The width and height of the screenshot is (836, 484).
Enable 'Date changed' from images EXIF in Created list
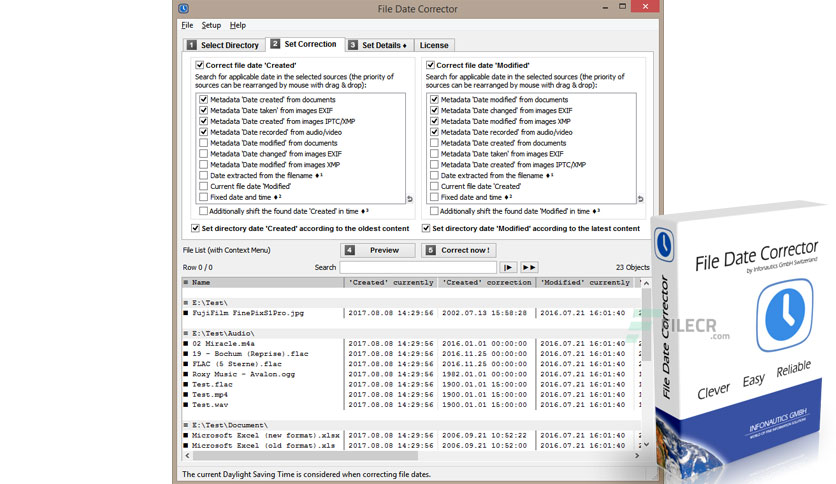tap(203, 154)
